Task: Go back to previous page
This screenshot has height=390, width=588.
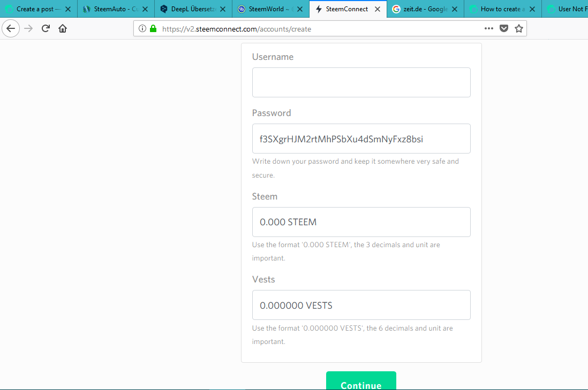Action: click(x=11, y=28)
